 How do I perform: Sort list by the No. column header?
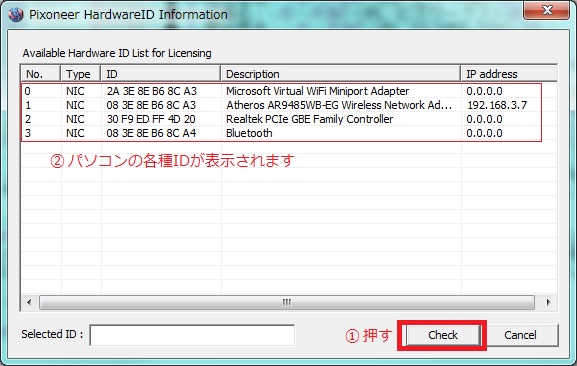tap(40, 74)
